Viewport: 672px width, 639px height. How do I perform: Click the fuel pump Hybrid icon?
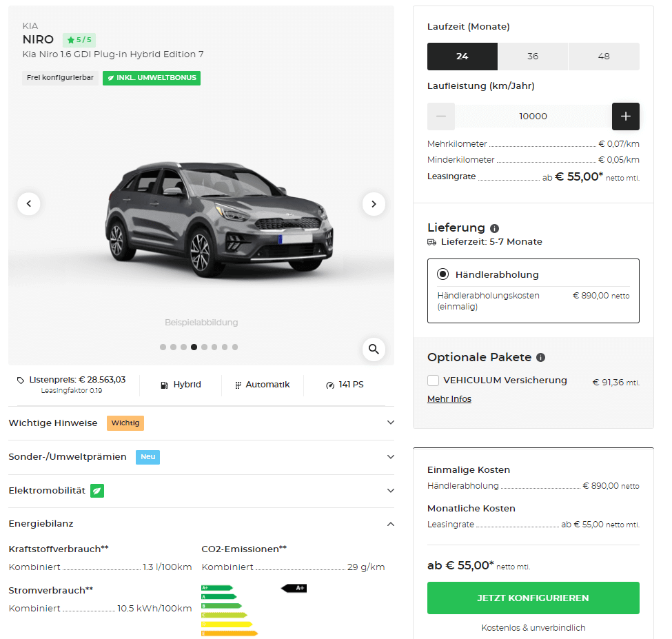[165, 385]
